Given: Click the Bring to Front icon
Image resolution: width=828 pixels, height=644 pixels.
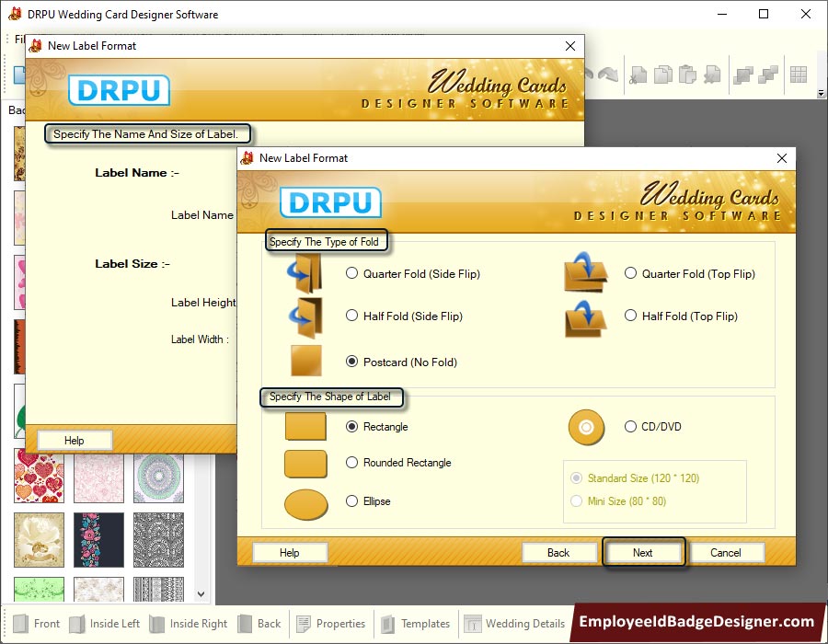Looking at the screenshot, I should pos(743,75).
